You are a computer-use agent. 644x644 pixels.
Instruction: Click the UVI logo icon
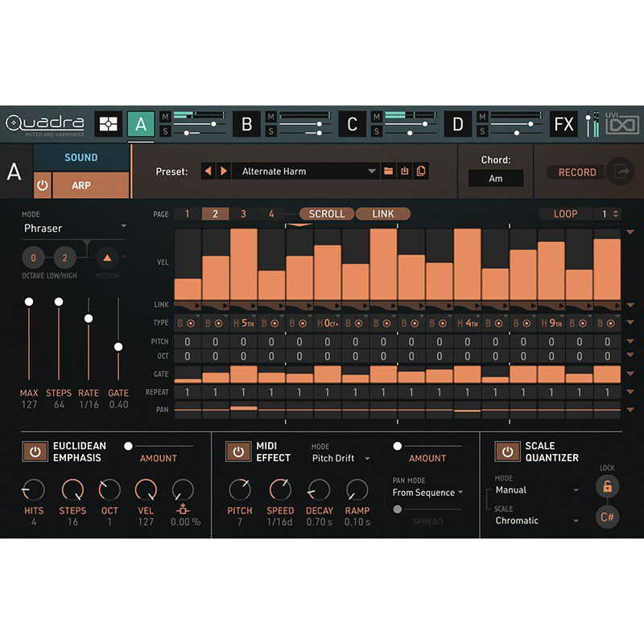pyautogui.click(x=622, y=123)
